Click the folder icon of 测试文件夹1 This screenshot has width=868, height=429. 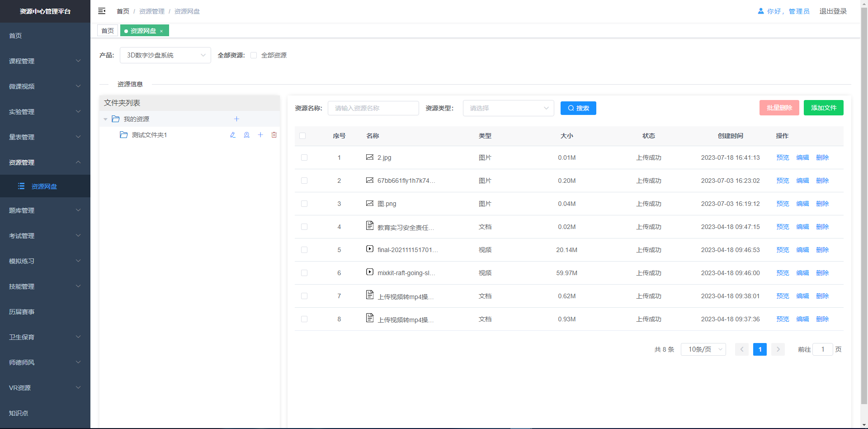[124, 135]
